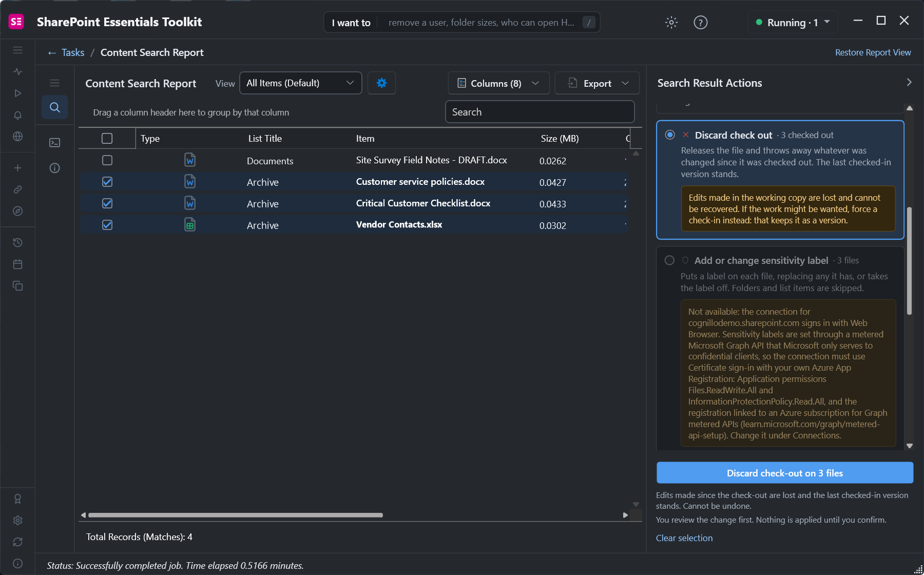The width and height of the screenshot is (924, 575).
Task: Click the Clear selection link
Action: (684, 538)
